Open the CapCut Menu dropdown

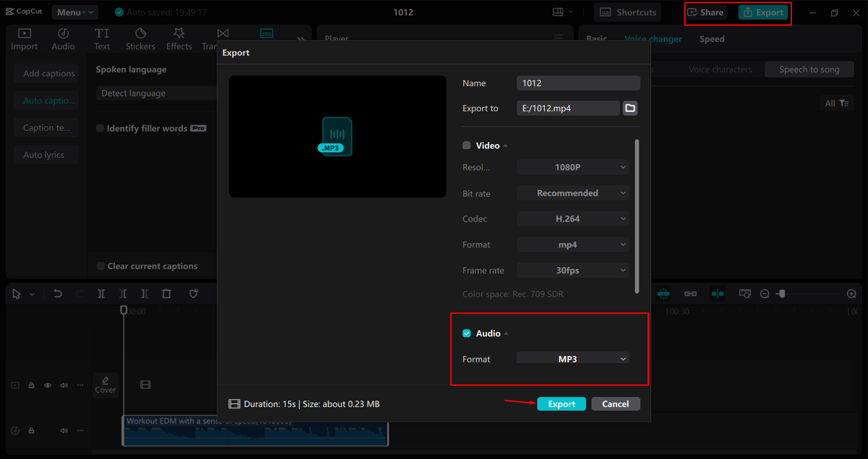coord(74,12)
